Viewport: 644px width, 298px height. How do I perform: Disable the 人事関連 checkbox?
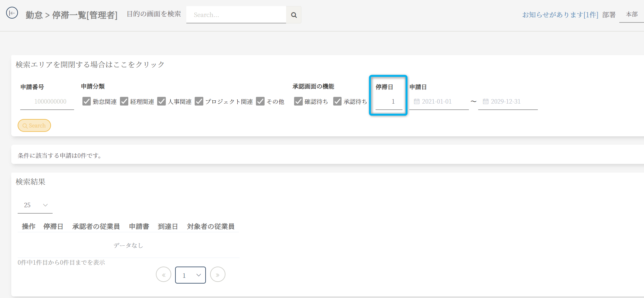[x=162, y=101]
